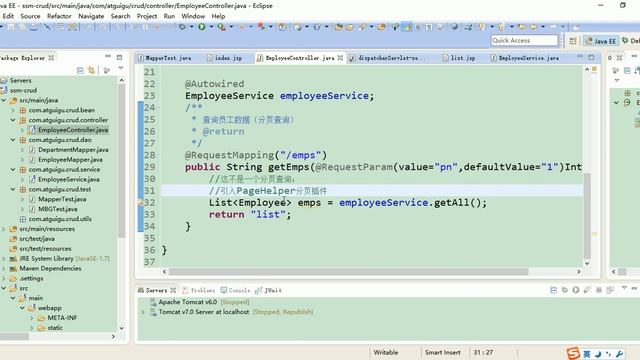Click the start server icon in Servers toolbar
The image size is (640, 360).
576,290
